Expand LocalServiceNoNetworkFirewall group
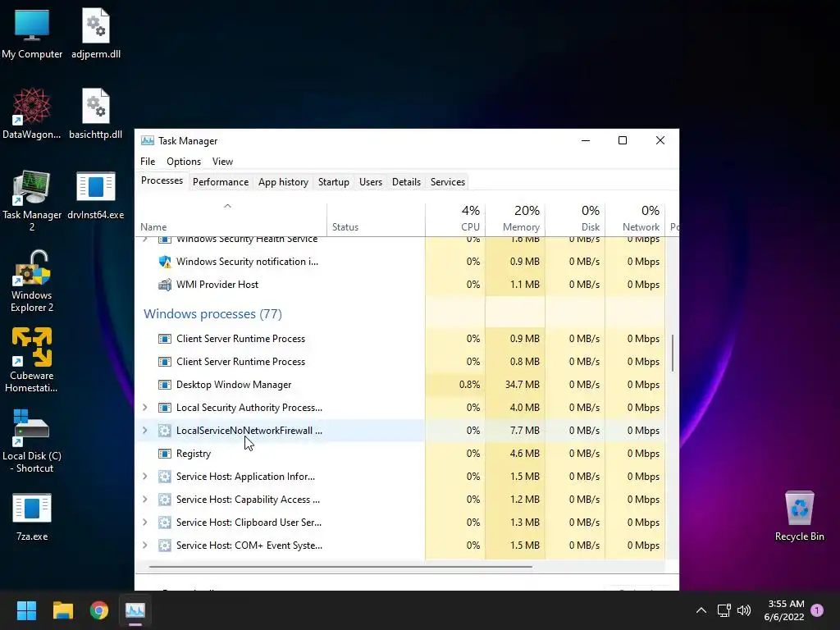Screen dimensions: 840x630 point(144,430)
